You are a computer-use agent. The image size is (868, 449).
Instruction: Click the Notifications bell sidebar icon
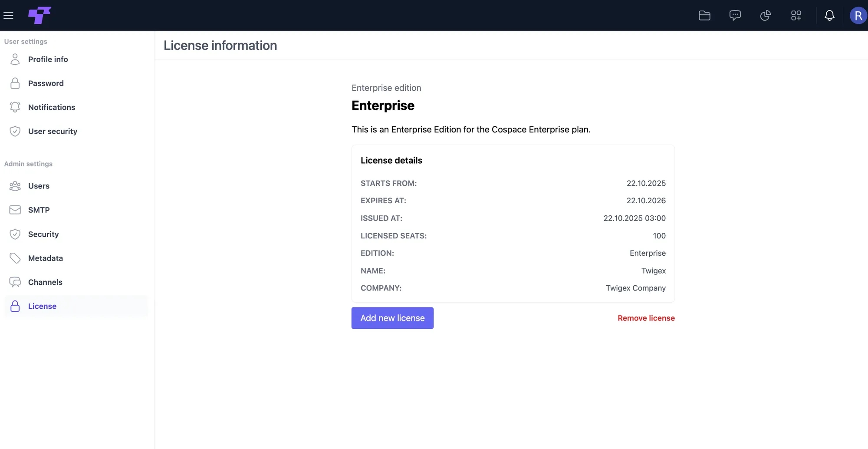point(15,107)
